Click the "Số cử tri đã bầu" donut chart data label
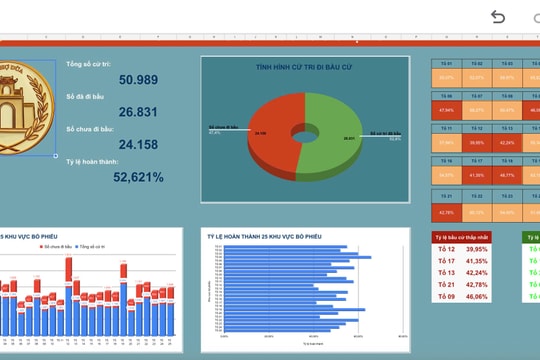This screenshot has height=360, width=540. point(386,133)
